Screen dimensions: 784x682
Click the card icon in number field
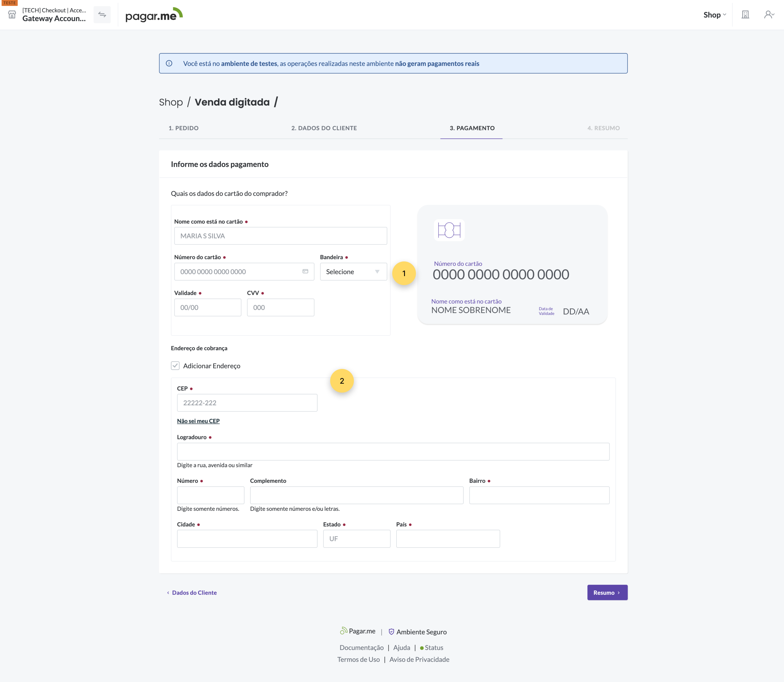(x=305, y=271)
